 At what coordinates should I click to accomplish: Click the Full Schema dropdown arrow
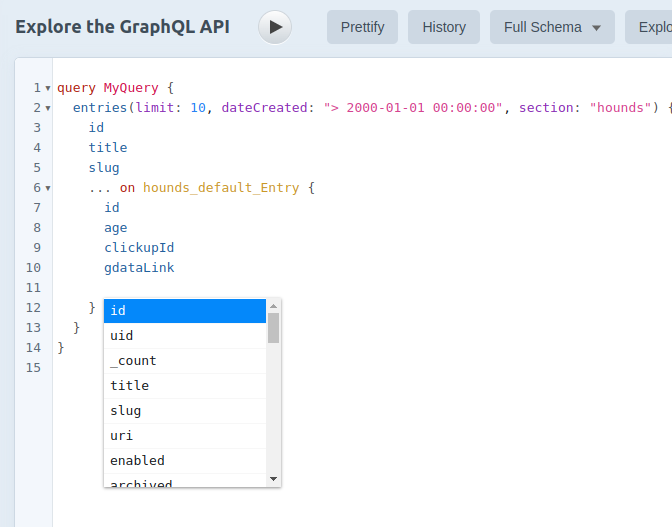pyautogui.click(x=596, y=28)
